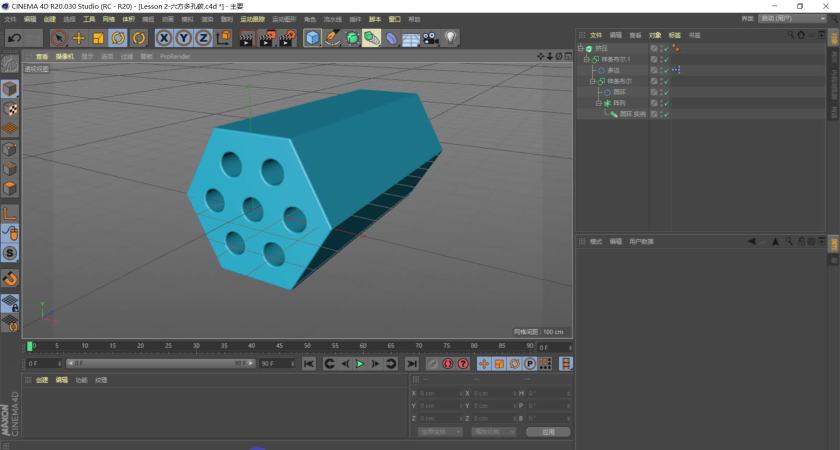Screen dimensions: 840x450
Task: Click Render View clapperboard icon
Action: click(246, 39)
